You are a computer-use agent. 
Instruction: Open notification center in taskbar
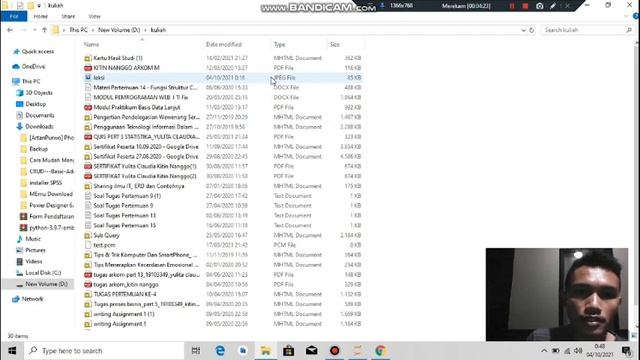click(626, 351)
